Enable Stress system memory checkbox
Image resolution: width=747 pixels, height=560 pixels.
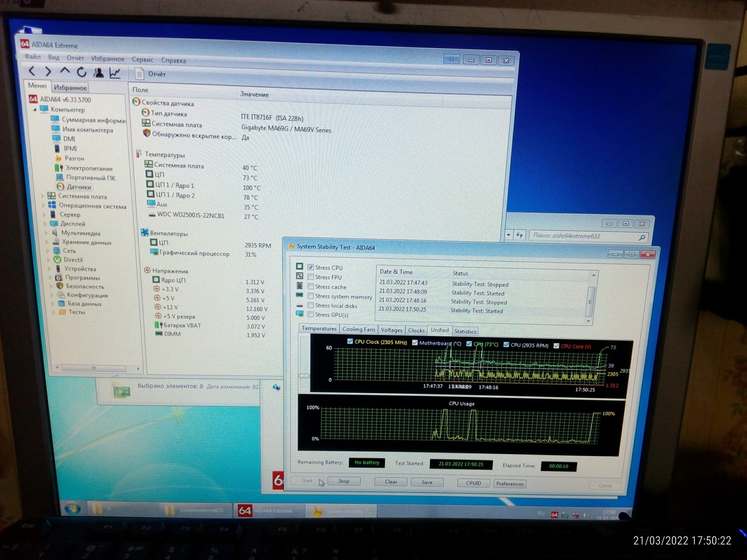point(310,295)
